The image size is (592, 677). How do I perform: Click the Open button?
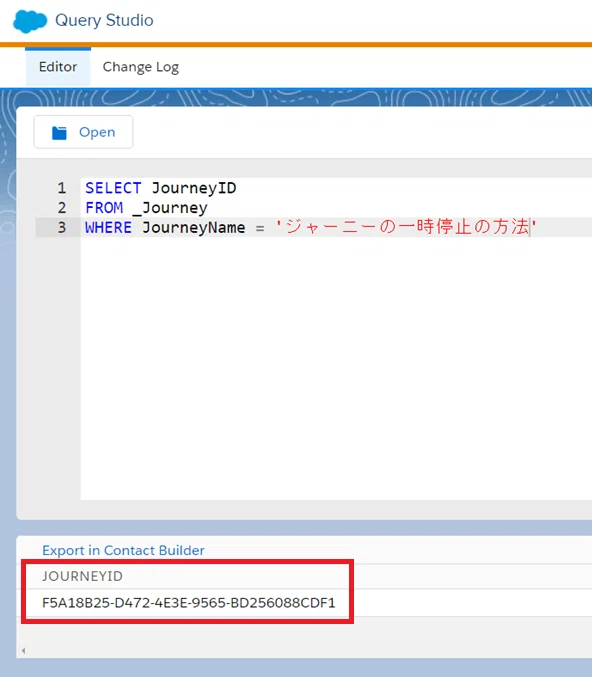tap(83, 132)
